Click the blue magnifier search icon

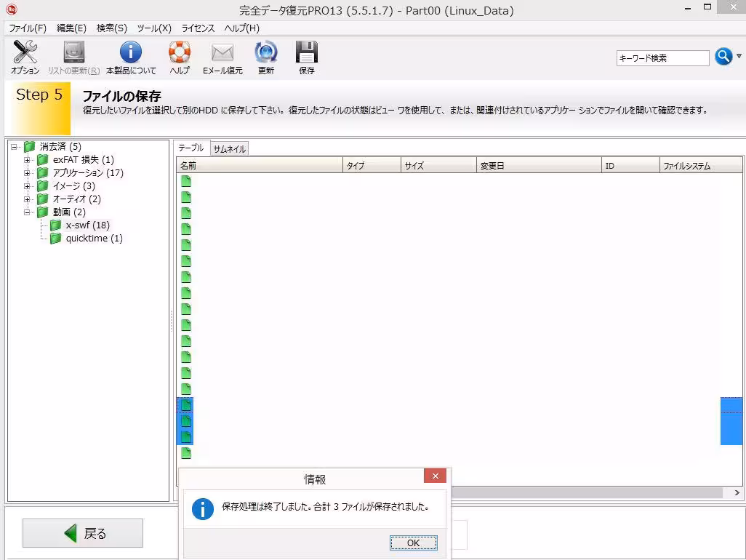tap(723, 57)
